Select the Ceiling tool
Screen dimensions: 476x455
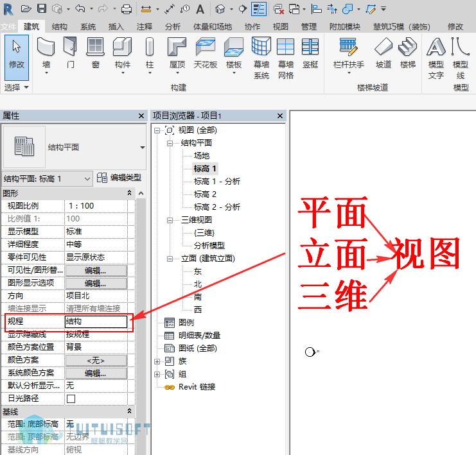pyautogui.click(x=206, y=53)
